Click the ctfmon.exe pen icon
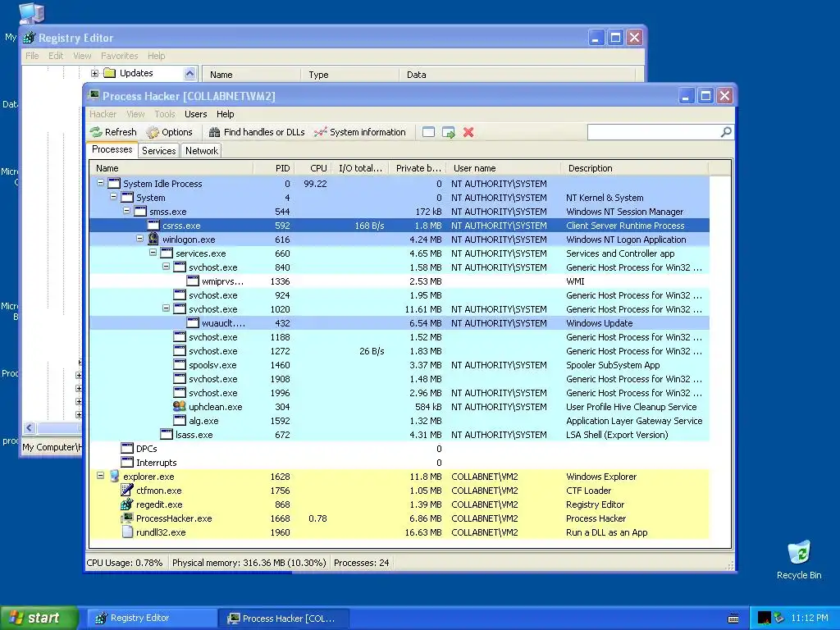This screenshot has width=840, height=630. (x=127, y=491)
